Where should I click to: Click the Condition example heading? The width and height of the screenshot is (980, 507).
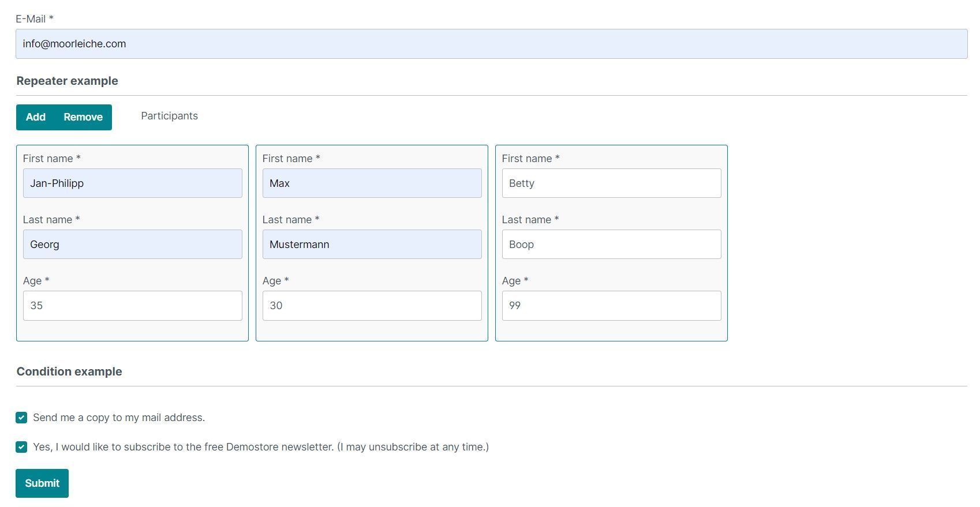click(x=69, y=372)
